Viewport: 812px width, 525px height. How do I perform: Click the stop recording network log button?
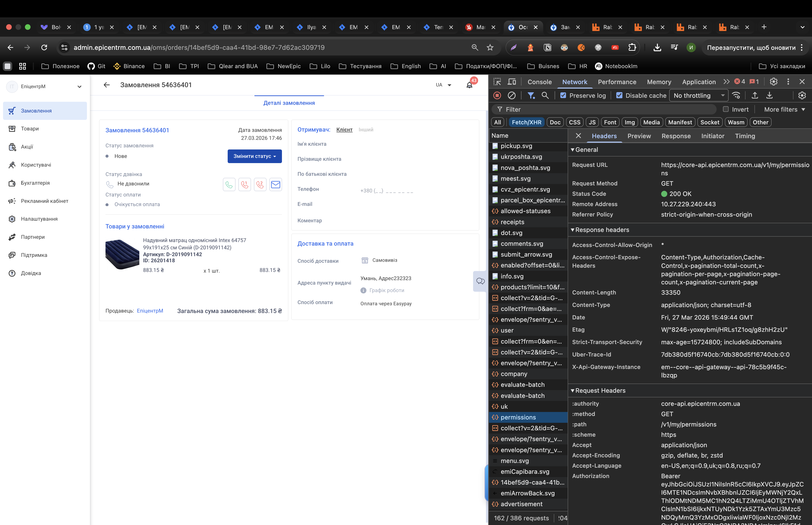pos(497,95)
